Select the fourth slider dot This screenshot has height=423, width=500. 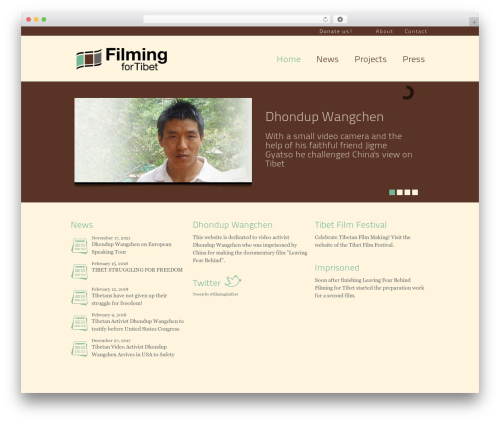(415, 192)
